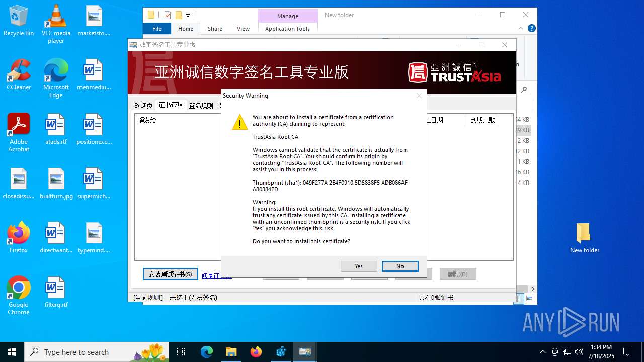Select builtturn.jpg on the desktop
The height and width of the screenshot is (362, 644).
click(x=56, y=183)
